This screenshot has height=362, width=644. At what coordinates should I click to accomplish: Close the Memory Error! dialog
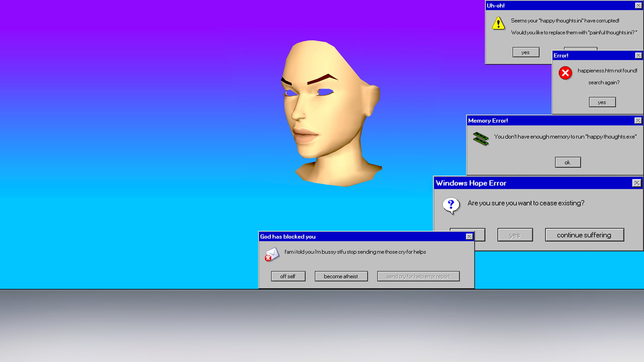coord(638,120)
